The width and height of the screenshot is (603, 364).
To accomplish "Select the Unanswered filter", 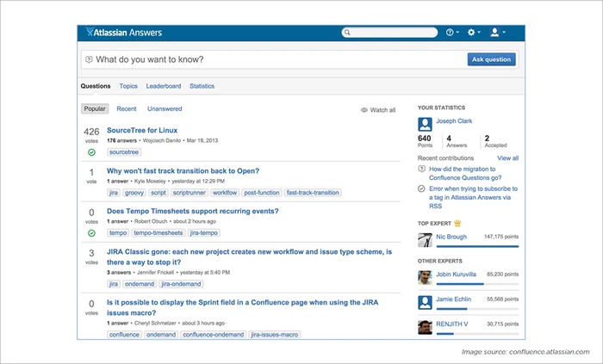I will [x=165, y=108].
